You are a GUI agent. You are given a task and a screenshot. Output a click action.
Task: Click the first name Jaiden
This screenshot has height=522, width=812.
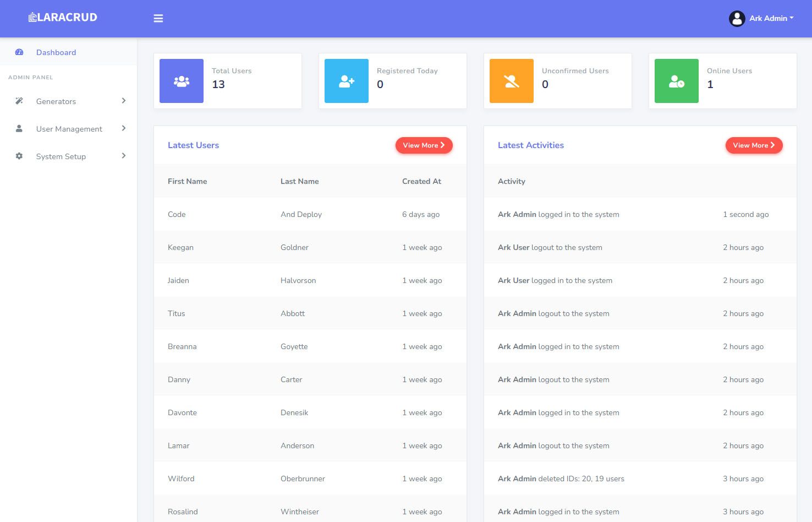click(178, 280)
